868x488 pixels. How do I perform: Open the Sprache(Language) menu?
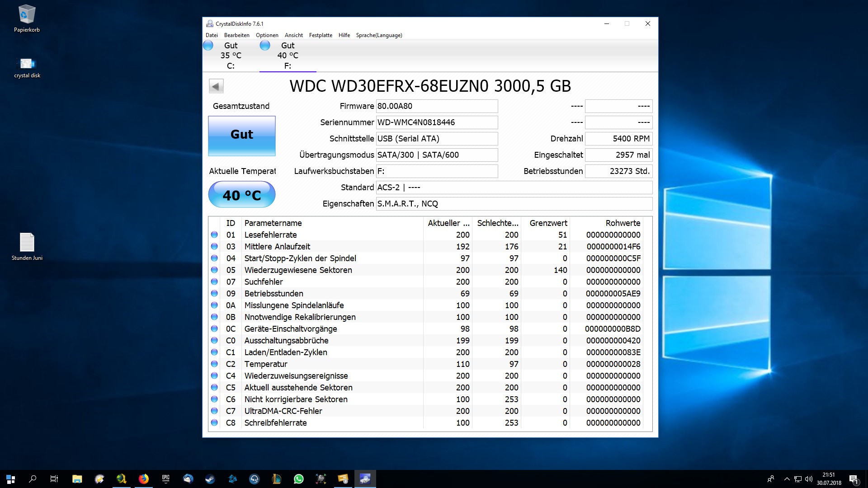(x=379, y=35)
